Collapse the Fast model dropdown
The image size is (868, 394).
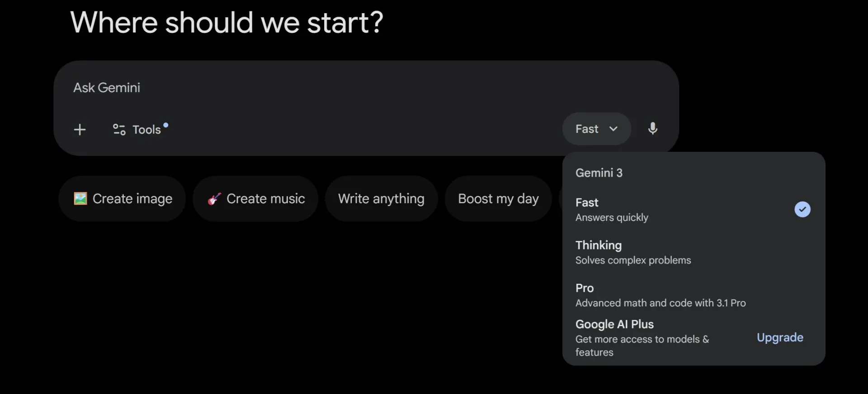pyautogui.click(x=596, y=129)
